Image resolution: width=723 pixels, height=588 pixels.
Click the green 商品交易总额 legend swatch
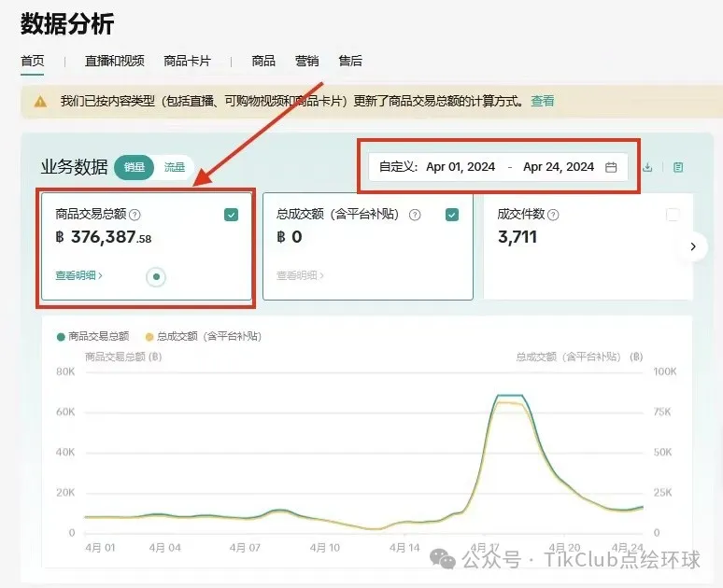(x=62, y=336)
